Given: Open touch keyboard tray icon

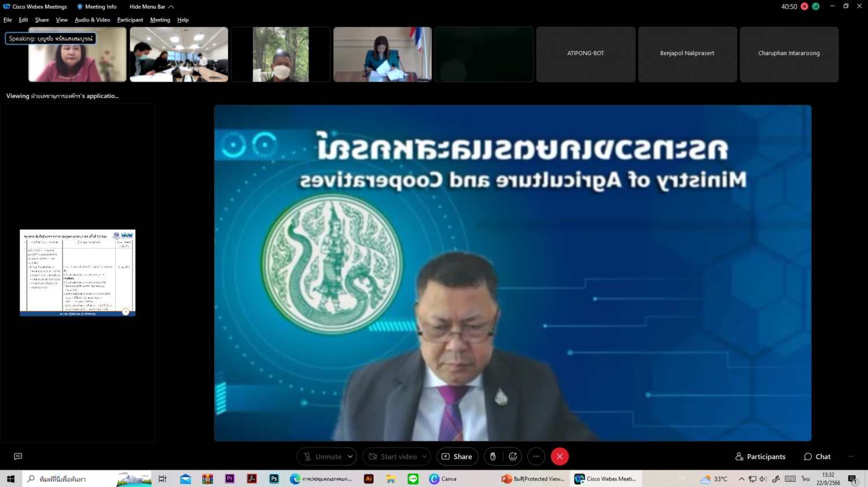Looking at the screenshot, I should click(790, 479).
